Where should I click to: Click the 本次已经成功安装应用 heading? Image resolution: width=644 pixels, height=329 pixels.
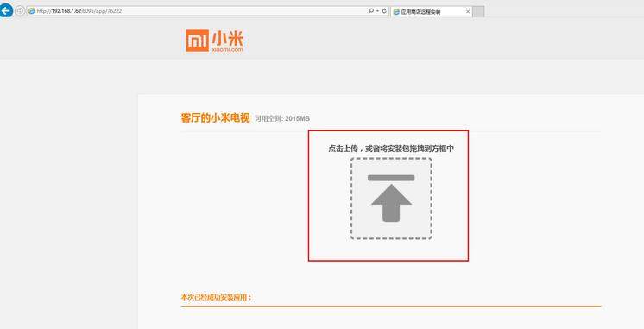pos(216,297)
